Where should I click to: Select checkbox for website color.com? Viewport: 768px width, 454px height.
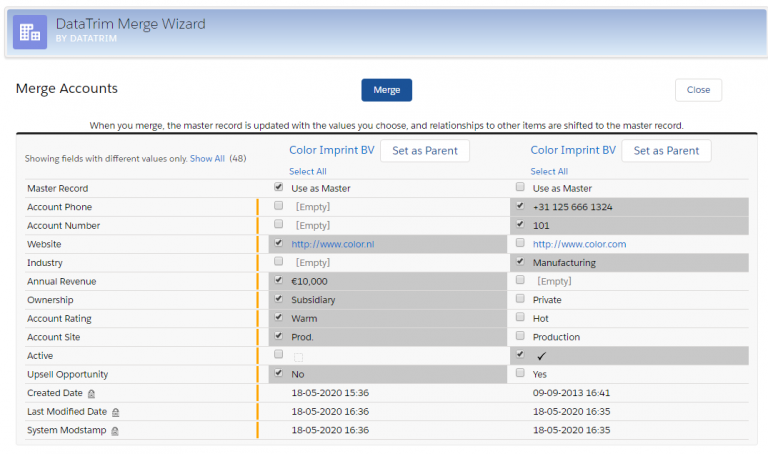point(520,242)
